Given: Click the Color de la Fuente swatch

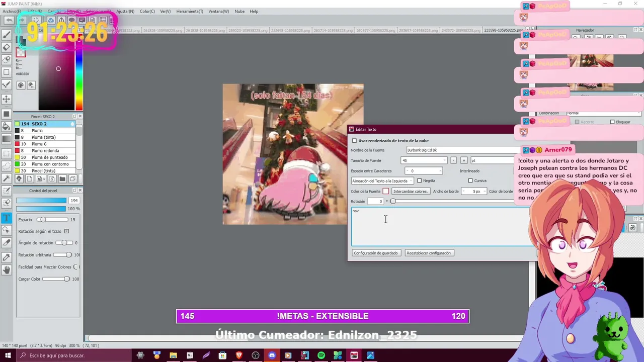Looking at the screenshot, I should point(386,191).
